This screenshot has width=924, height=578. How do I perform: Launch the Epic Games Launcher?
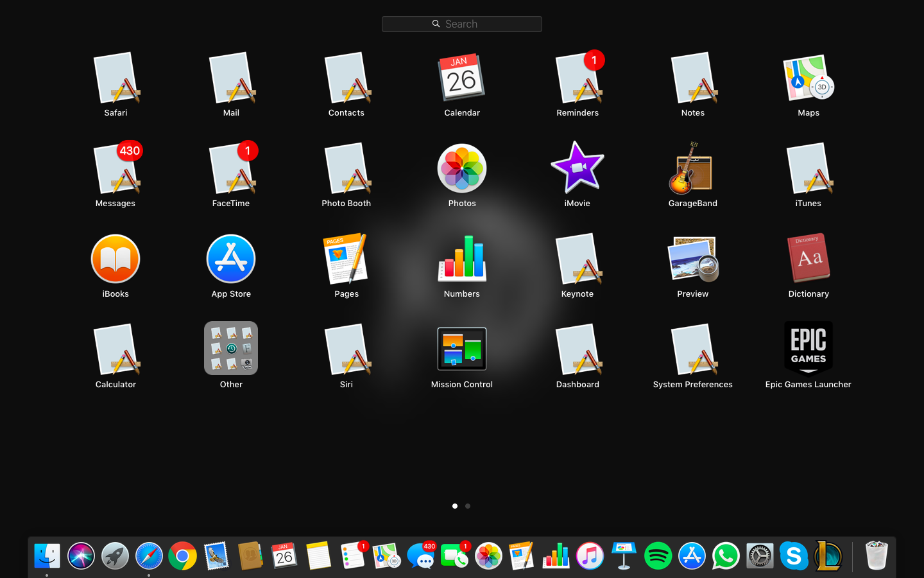coord(809,348)
